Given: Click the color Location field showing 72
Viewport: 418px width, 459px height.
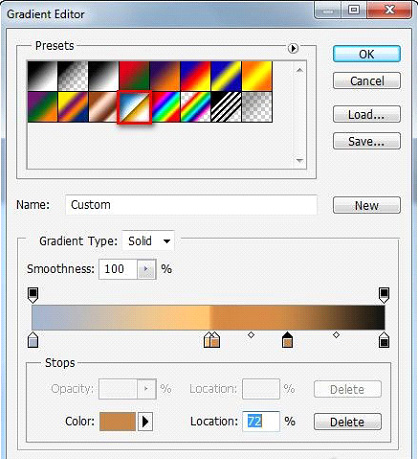Looking at the screenshot, I should point(261,422).
